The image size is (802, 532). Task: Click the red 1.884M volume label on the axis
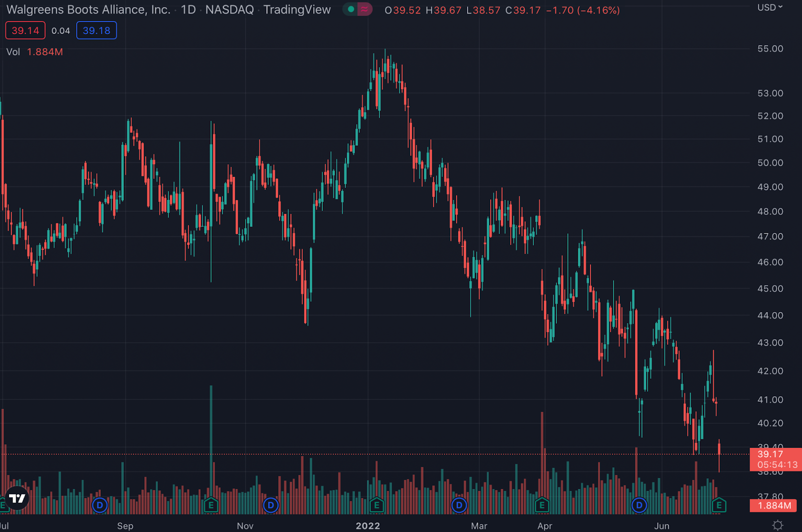tap(774, 505)
